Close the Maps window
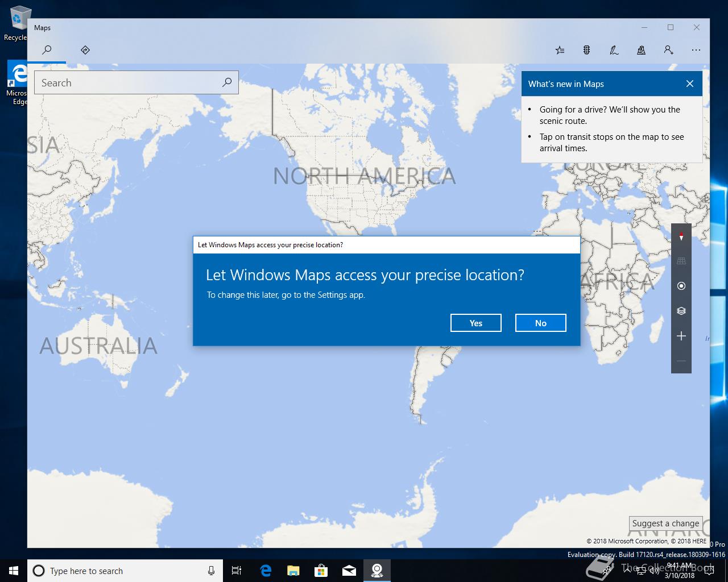This screenshot has height=582, width=728. (x=697, y=27)
